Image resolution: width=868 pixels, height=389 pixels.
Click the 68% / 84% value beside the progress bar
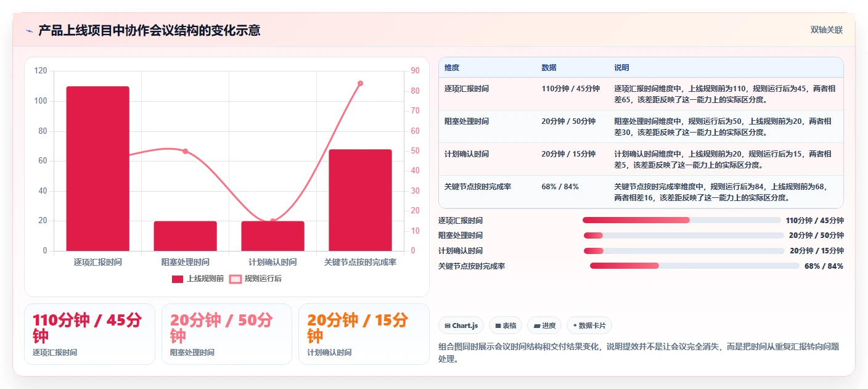coord(824,266)
